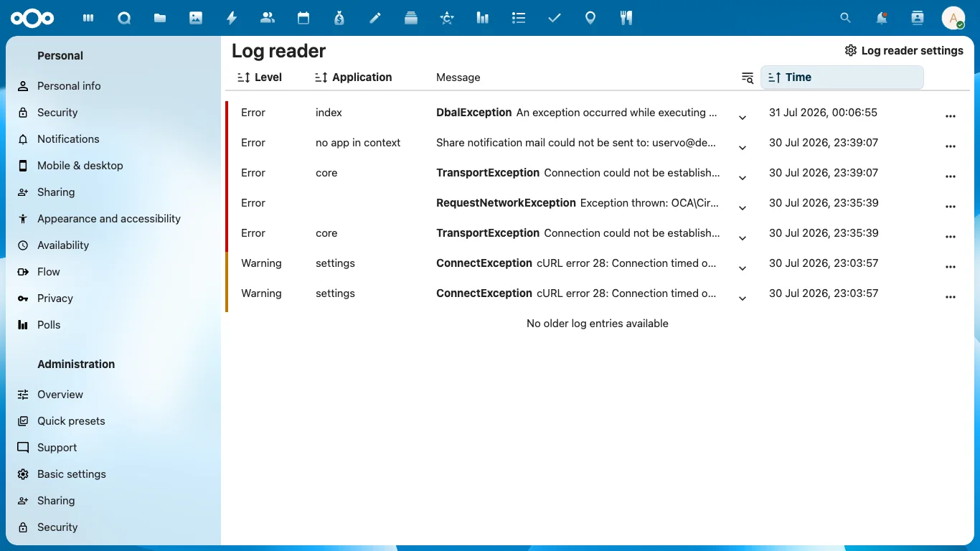Sort log entries by Application
980x551 pixels.
coord(354,77)
